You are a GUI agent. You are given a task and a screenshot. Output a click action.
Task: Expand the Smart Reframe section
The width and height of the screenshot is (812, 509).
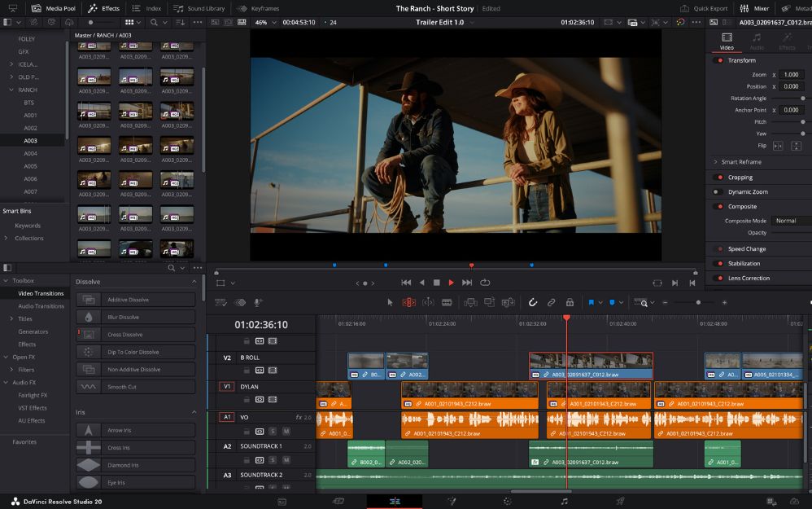tap(715, 162)
